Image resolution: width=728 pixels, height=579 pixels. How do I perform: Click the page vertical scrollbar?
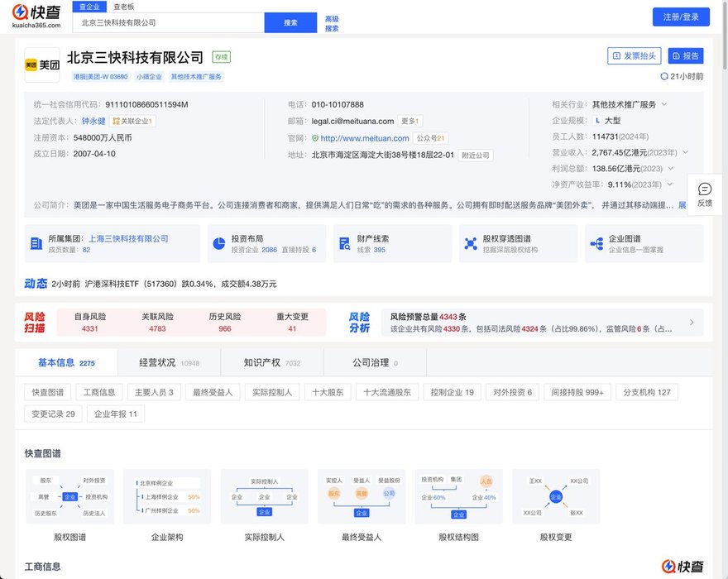click(x=725, y=37)
